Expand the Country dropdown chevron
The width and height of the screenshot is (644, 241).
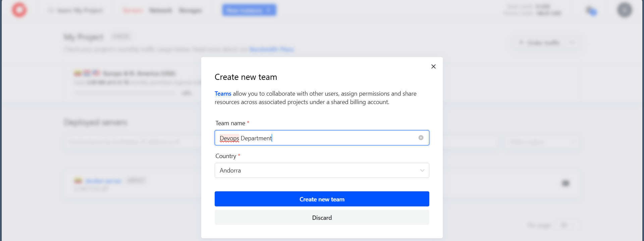[422, 171]
